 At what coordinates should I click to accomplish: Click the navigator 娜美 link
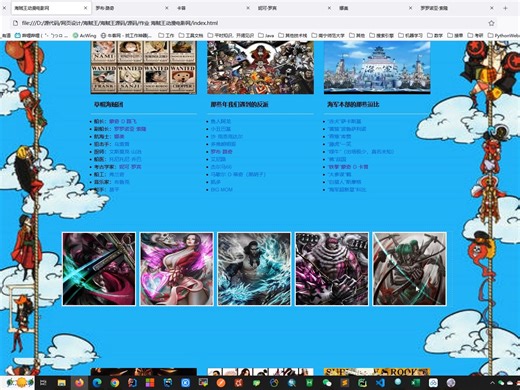click(x=119, y=136)
